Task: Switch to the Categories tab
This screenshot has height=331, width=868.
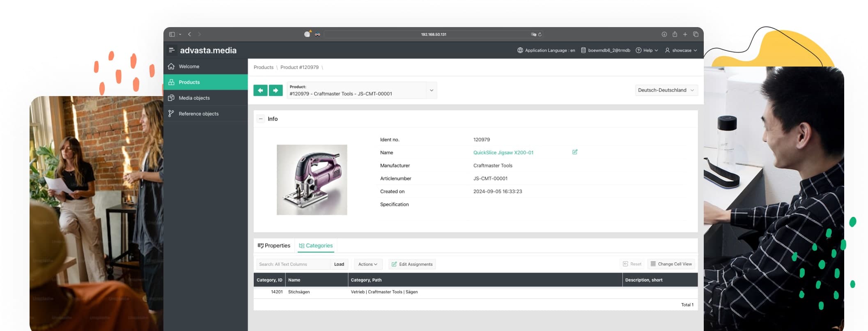Action: (316, 246)
